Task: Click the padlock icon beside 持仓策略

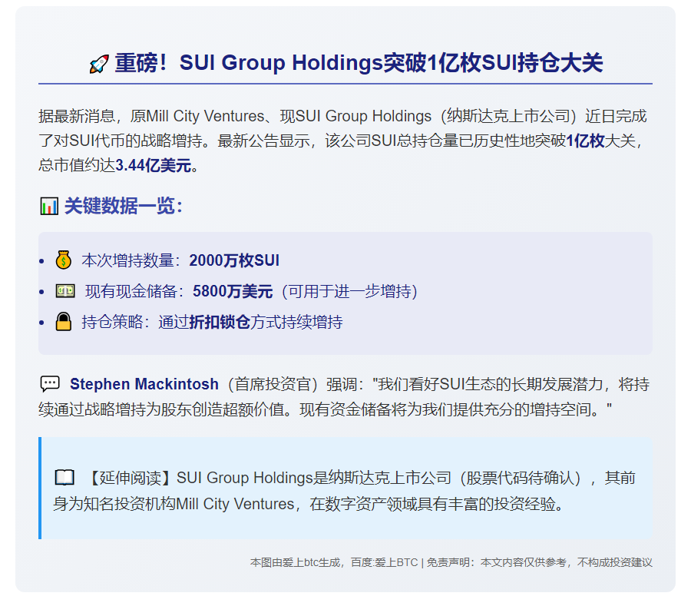Action: pos(64,323)
